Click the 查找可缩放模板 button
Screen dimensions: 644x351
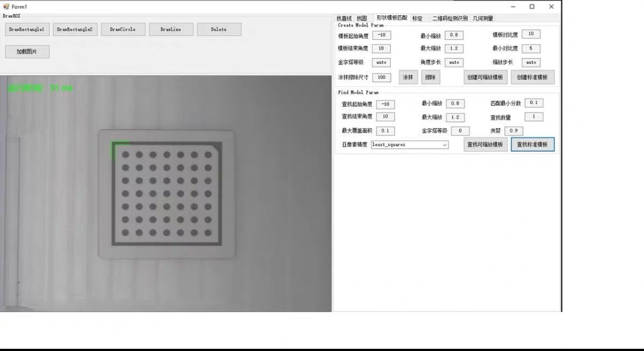[x=485, y=145]
